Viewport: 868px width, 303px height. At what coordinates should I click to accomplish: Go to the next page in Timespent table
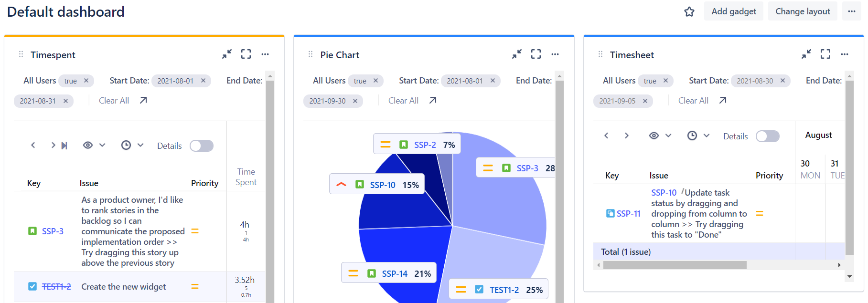pyautogui.click(x=53, y=145)
